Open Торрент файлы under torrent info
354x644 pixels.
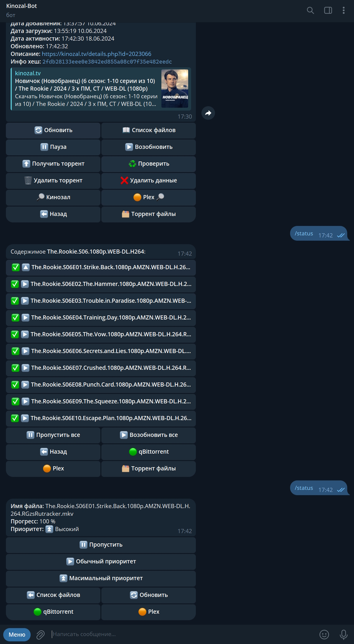tap(148, 214)
